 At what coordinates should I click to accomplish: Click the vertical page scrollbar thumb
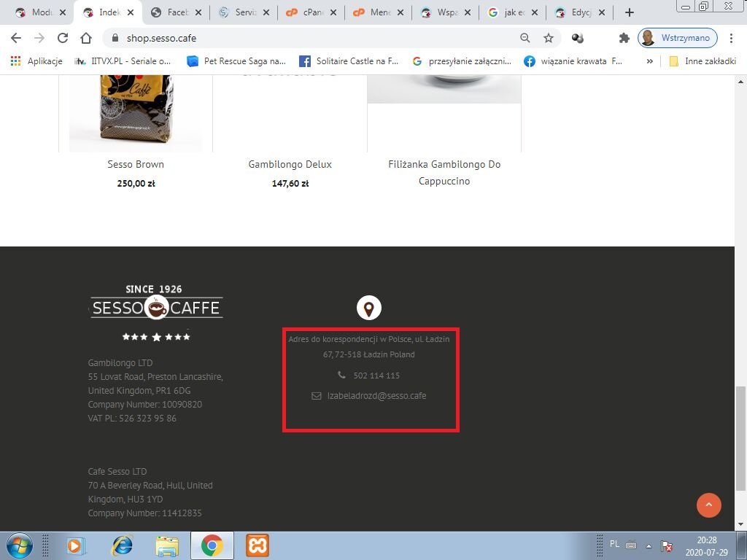pyautogui.click(x=741, y=438)
